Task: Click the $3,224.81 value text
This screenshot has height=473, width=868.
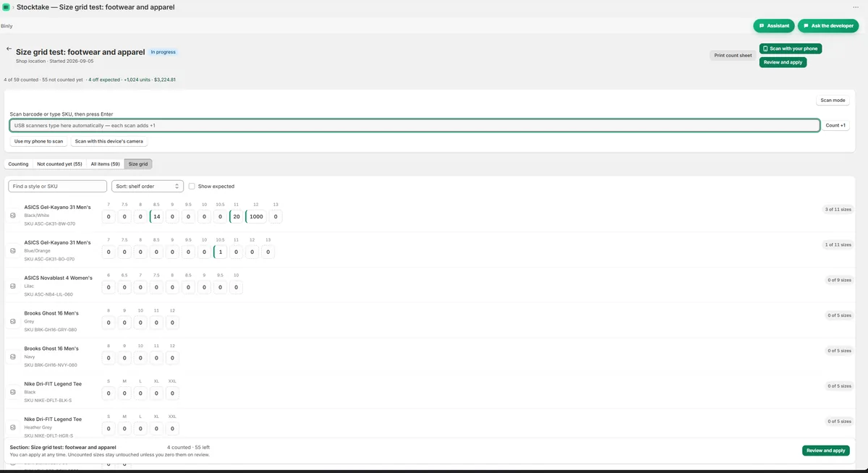Action: 165,80
